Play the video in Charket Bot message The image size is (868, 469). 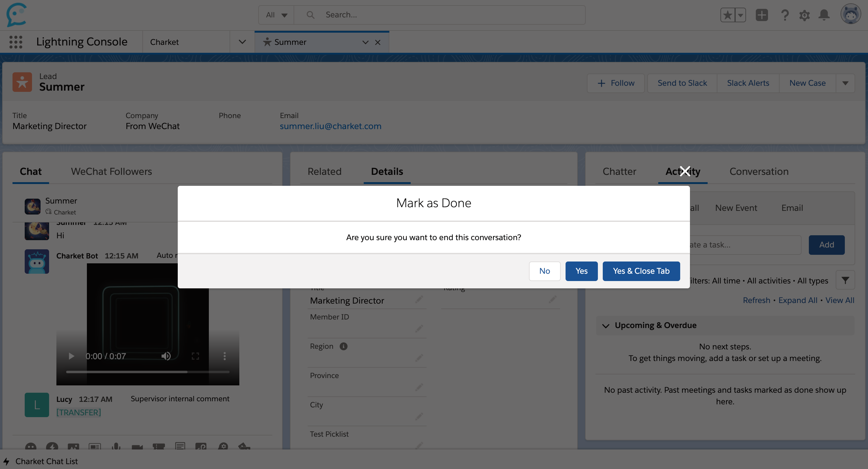click(71, 356)
